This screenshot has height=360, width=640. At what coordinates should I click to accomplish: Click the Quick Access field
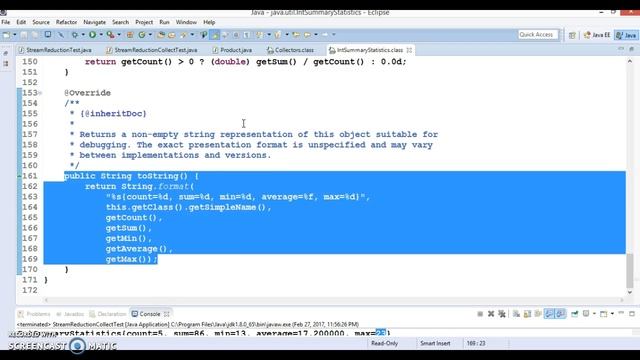pyautogui.click(x=538, y=35)
